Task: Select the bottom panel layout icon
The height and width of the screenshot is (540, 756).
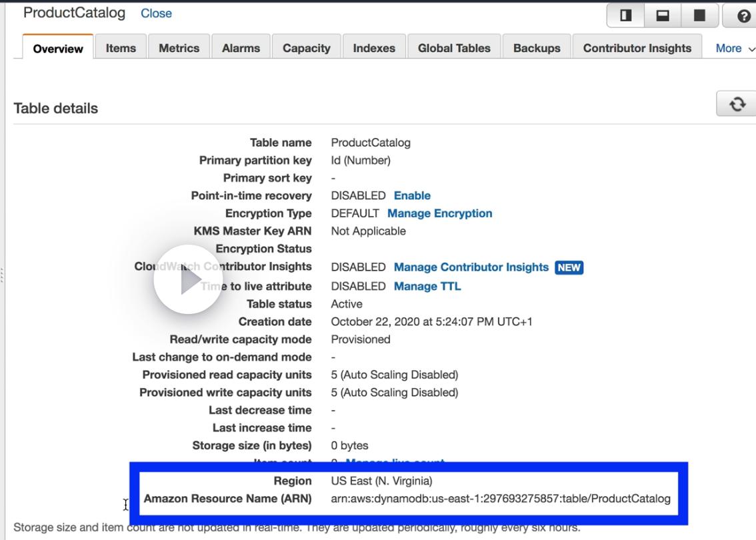Action: 663,15
